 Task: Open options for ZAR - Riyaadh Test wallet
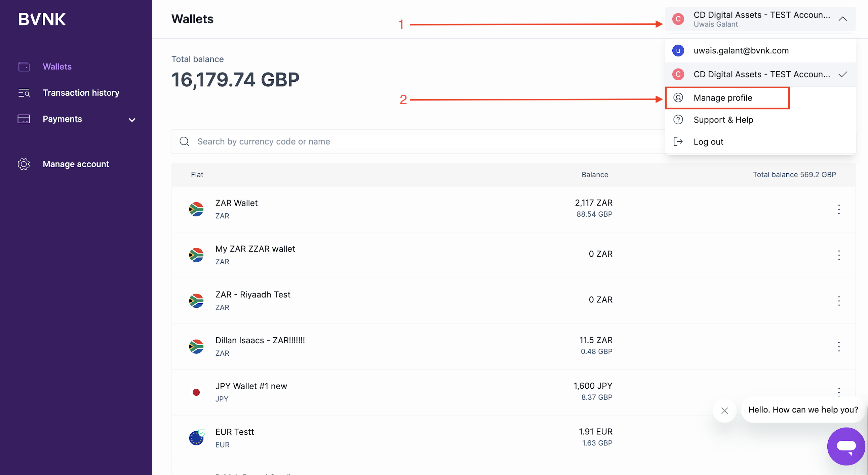(x=839, y=301)
